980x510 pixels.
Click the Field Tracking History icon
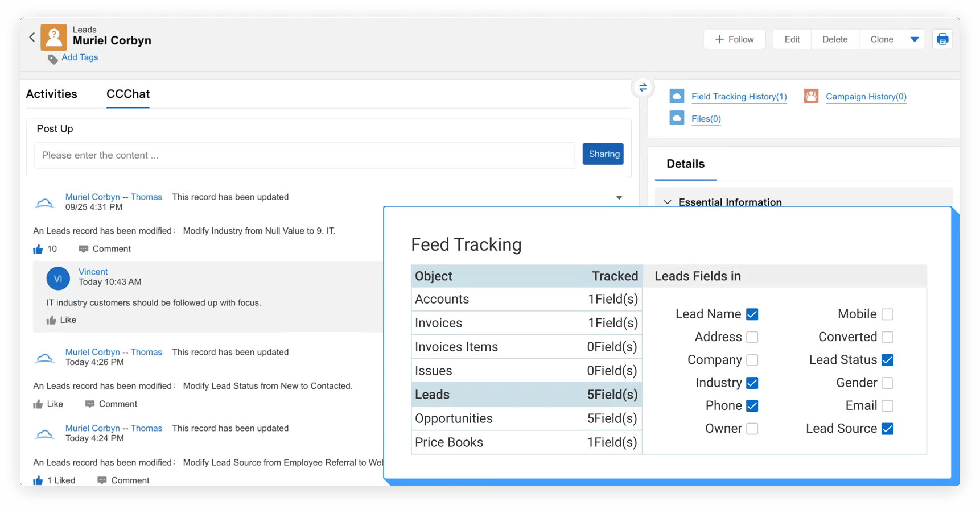677,96
